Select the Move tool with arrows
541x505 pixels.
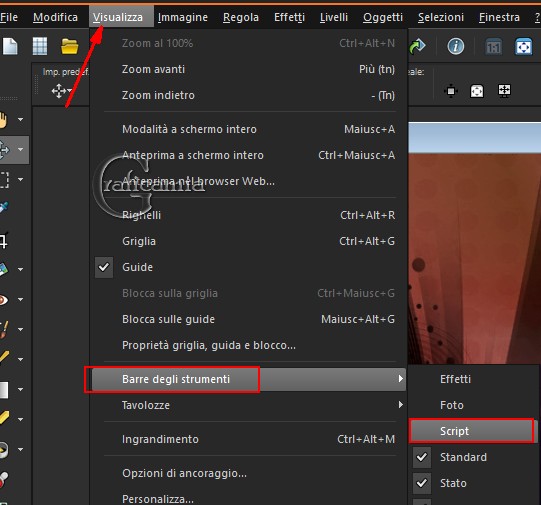[5, 150]
